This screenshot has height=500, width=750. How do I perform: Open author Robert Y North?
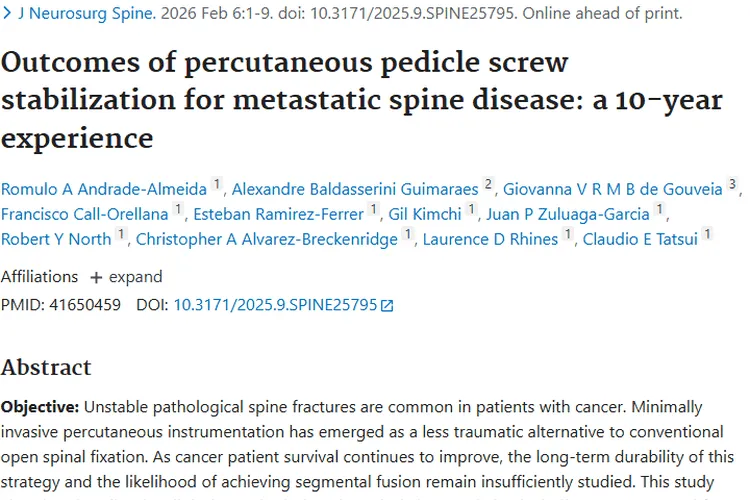pyautogui.click(x=56, y=238)
